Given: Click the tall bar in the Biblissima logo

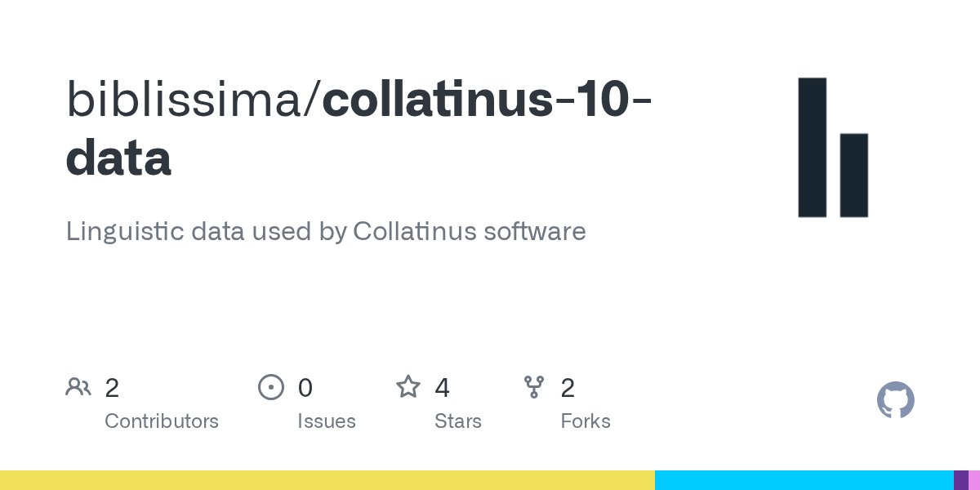Looking at the screenshot, I should click(x=812, y=148).
